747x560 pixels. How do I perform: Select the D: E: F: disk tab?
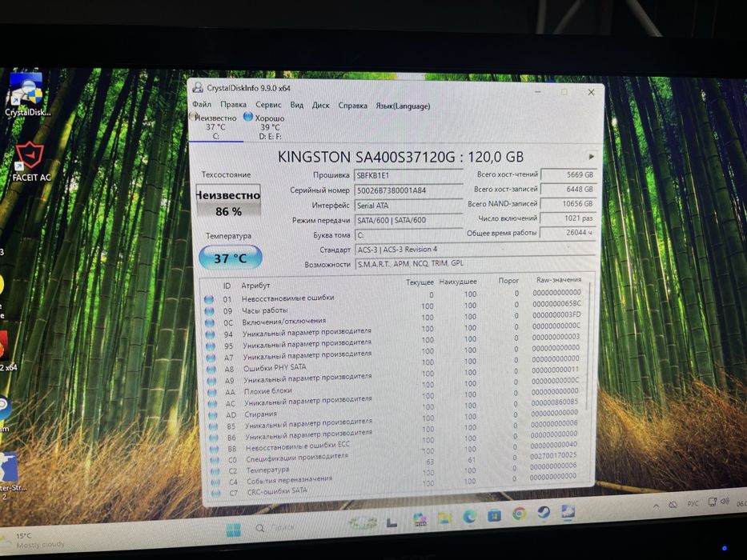click(270, 127)
